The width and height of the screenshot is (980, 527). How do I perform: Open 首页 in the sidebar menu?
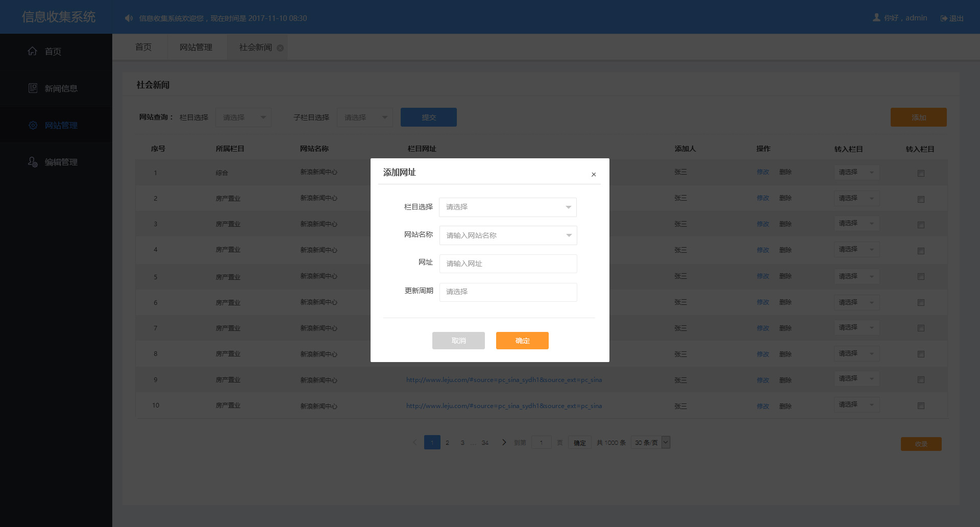pos(56,51)
